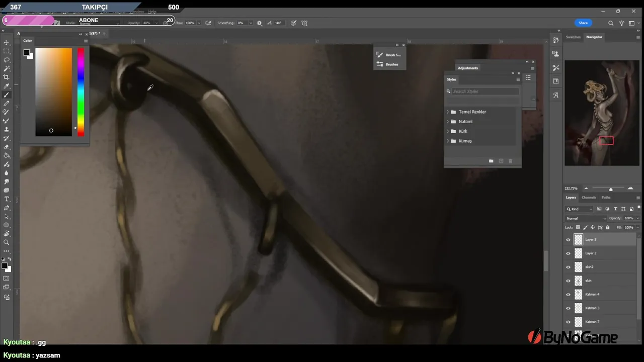Screen dimensions: 644x362
Task: Open the Adjustments panel tab
Action: pos(468,68)
